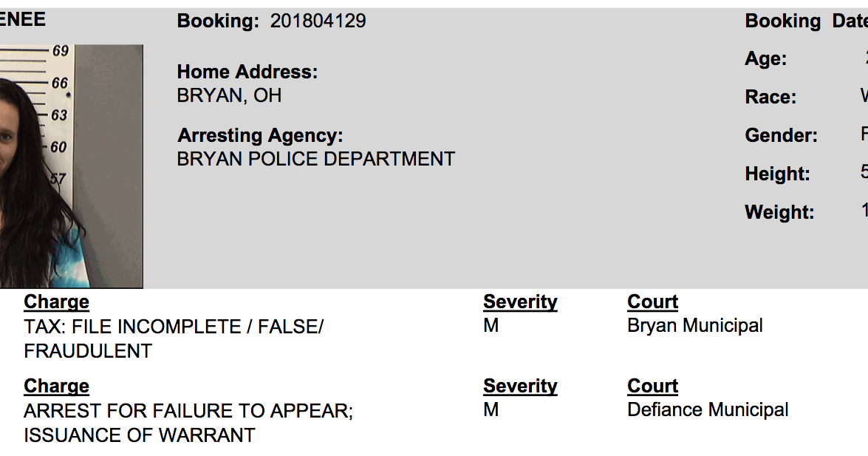Viewport: 868px width, 456px height.
Task: Click Severity heading above the tax charge row
Action: [520, 302]
